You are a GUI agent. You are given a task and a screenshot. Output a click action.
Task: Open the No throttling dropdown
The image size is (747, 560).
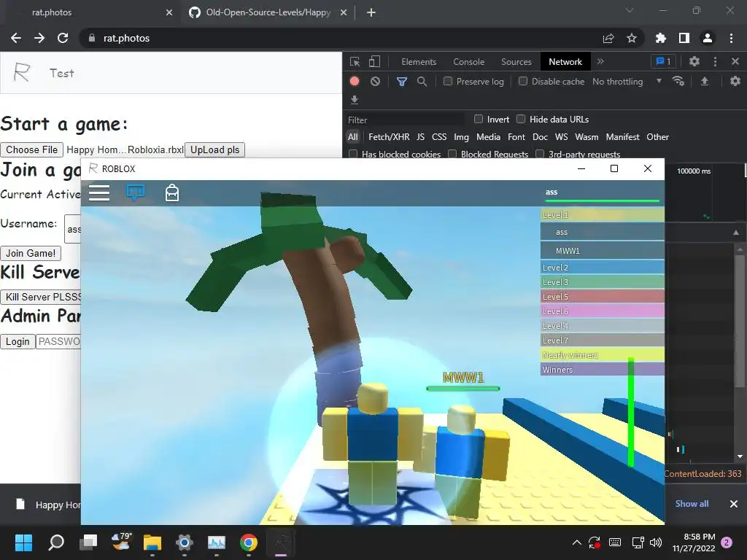(x=627, y=82)
